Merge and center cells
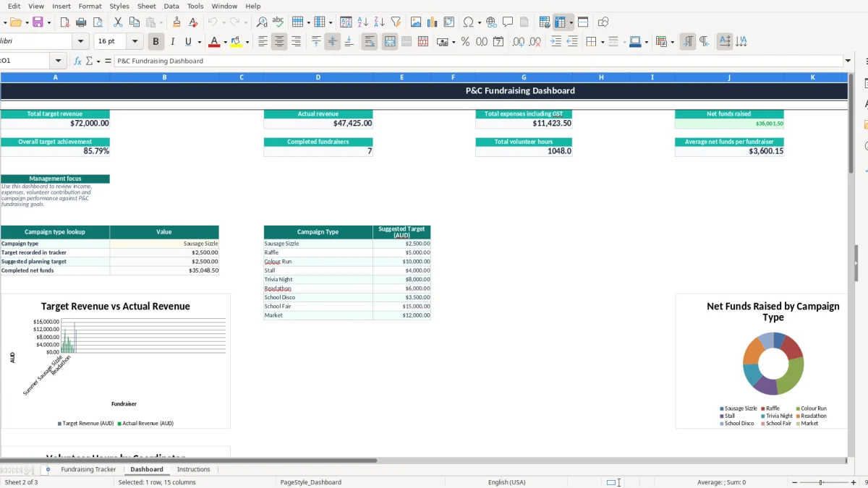This screenshot has width=868, height=488. [x=390, y=42]
